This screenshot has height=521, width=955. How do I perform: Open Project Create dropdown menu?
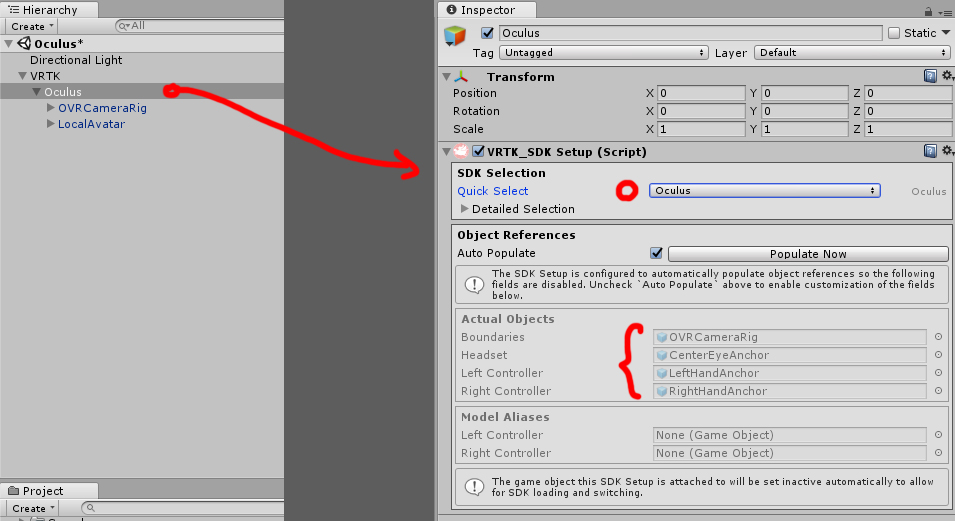point(33,508)
